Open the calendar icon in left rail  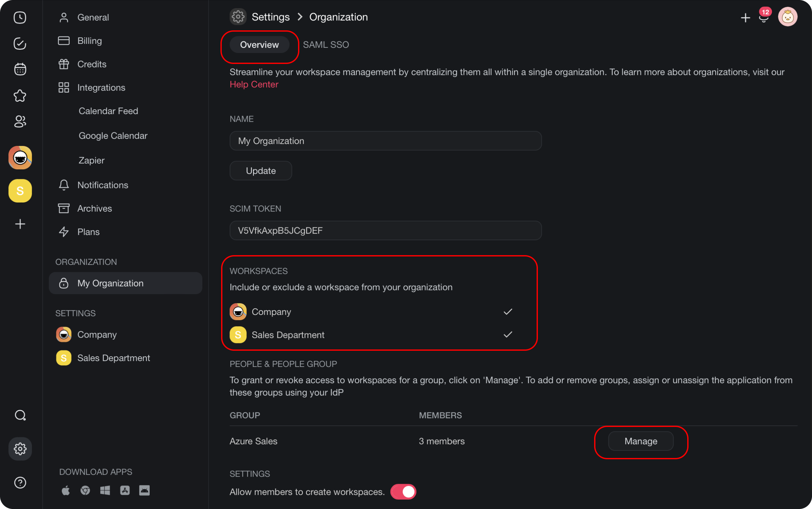coord(20,69)
